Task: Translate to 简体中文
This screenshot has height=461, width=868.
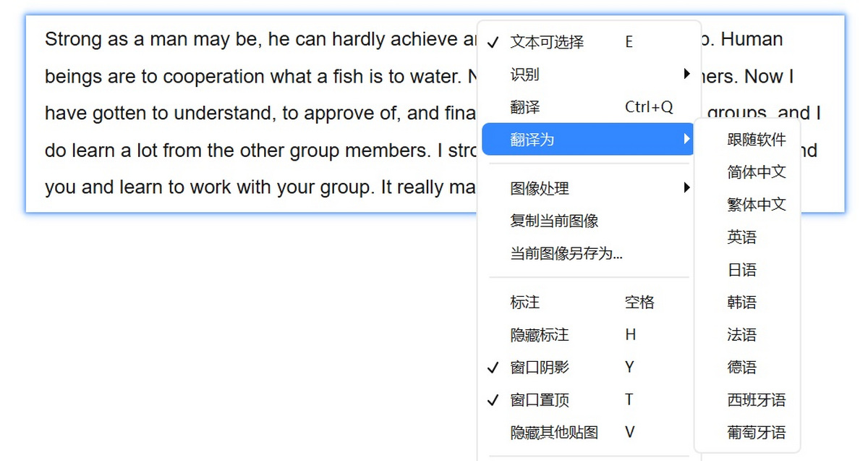Action: (x=757, y=172)
